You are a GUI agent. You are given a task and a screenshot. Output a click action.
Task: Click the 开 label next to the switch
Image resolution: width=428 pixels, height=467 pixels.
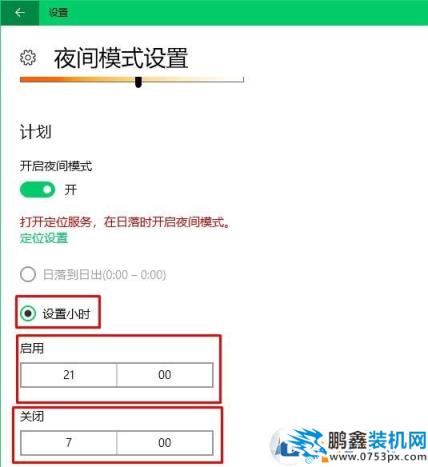[x=70, y=190]
